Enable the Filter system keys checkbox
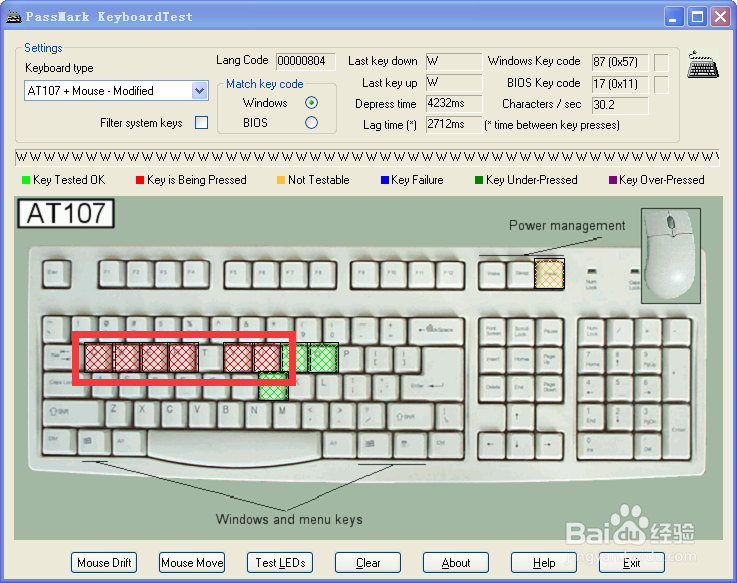The width and height of the screenshot is (737, 583). pyautogui.click(x=202, y=123)
